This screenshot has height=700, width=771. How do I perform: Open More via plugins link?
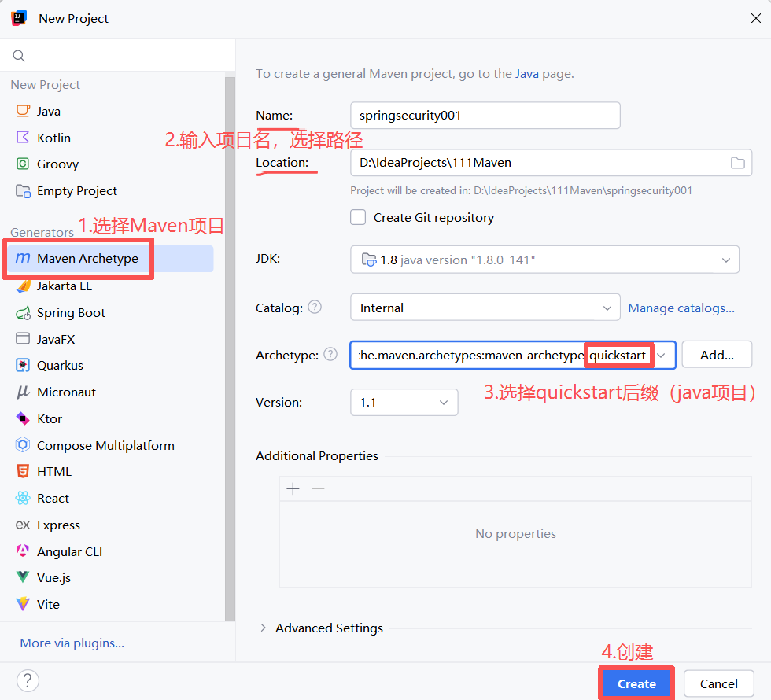click(x=72, y=643)
